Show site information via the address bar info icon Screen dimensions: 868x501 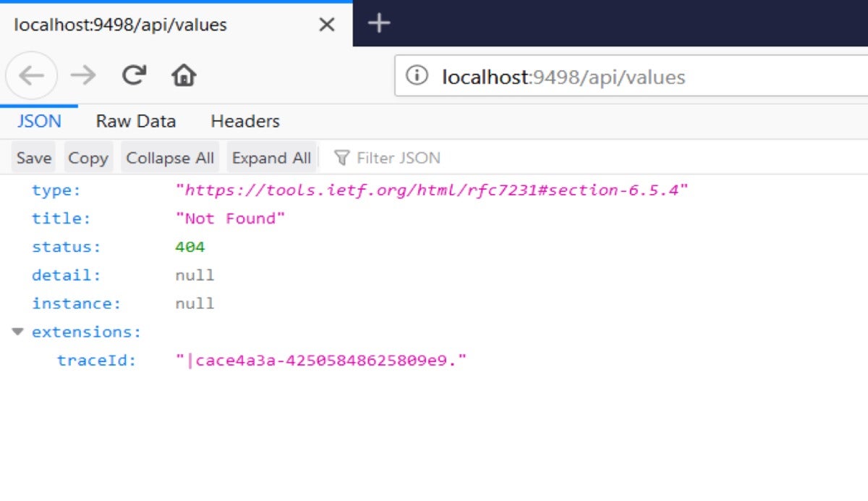(417, 75)
